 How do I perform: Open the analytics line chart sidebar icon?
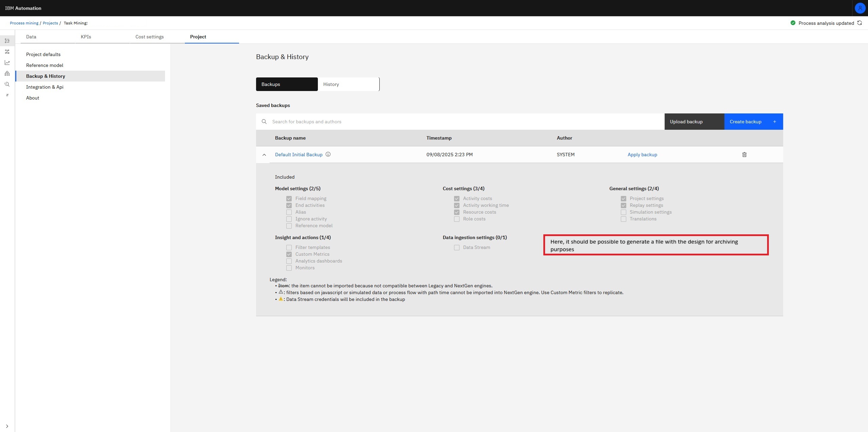[7, 62]
